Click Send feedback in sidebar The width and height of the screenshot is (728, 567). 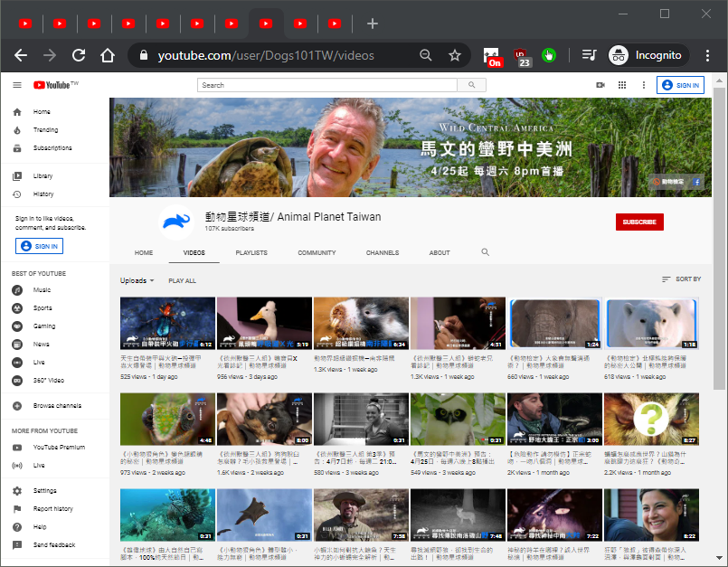pos(55,545)
